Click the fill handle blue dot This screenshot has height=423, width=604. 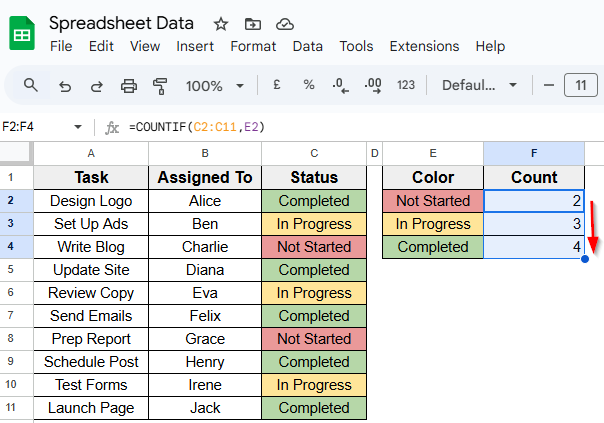point(585,259)
